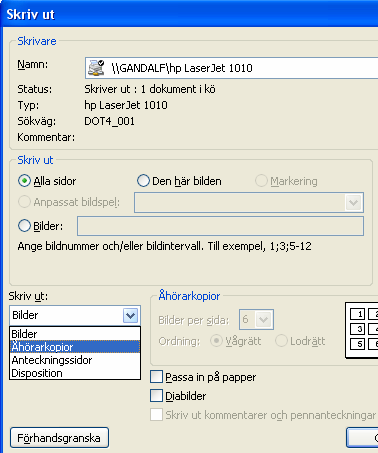Expand the Anpassat bildspel dropdown
The height and width of the screenshot is (453, 378).
click(353, 202)
